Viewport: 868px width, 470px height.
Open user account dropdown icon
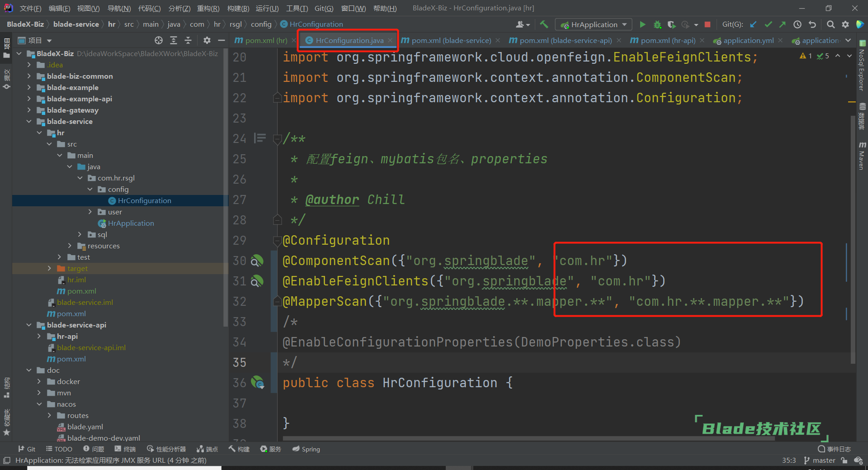click(x=522, y=24)
